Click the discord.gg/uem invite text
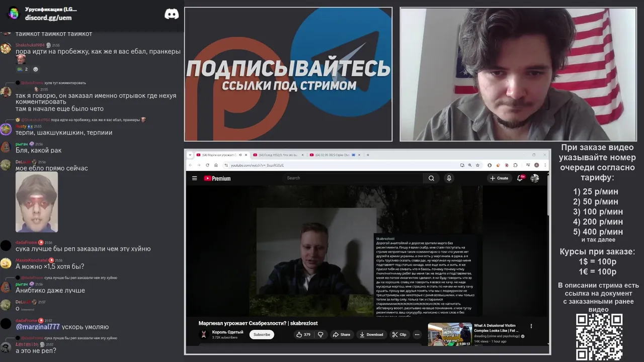The image size is (644, 362). click(x=48, y=18)
